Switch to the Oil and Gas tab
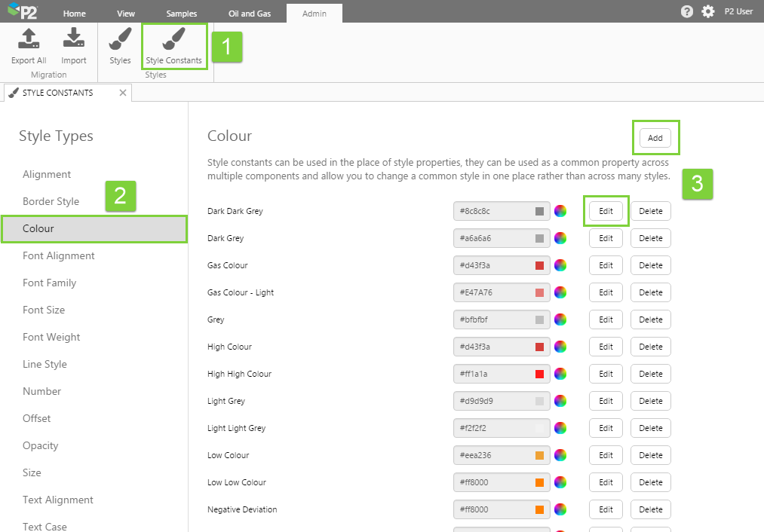Viewport: 764px width, 532px height. pyautogui.click(x=250, y=14)
